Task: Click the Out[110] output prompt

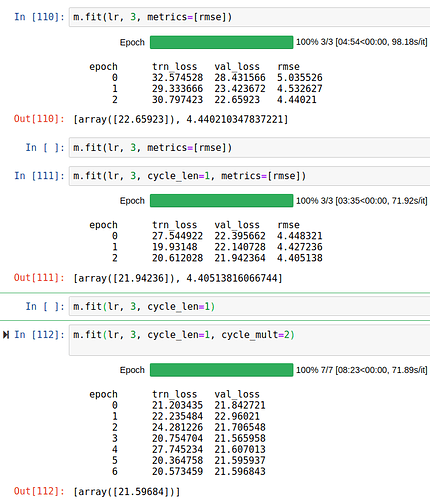Action: [x=39, y=119]
